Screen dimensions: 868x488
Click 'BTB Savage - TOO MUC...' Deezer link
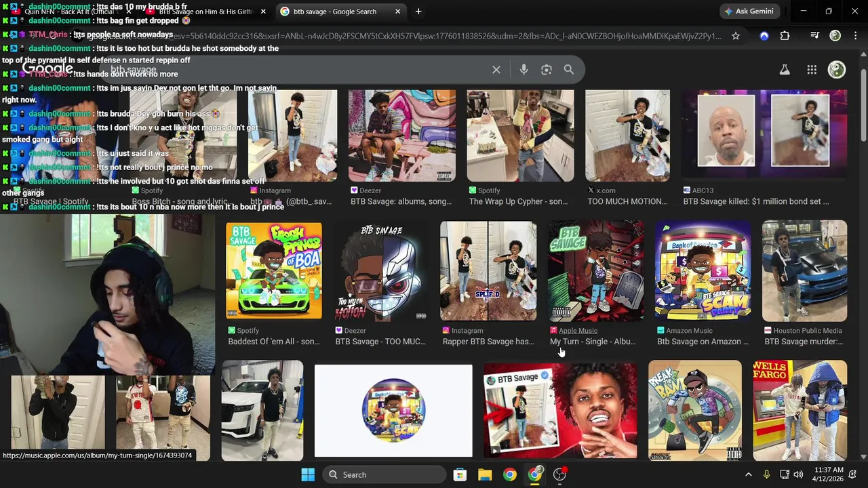[381, 342]
